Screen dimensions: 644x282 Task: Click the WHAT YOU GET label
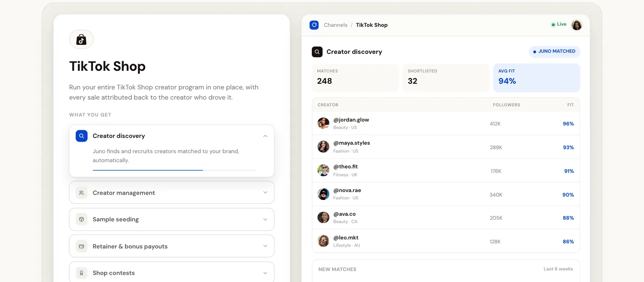[x=90, y=115]
